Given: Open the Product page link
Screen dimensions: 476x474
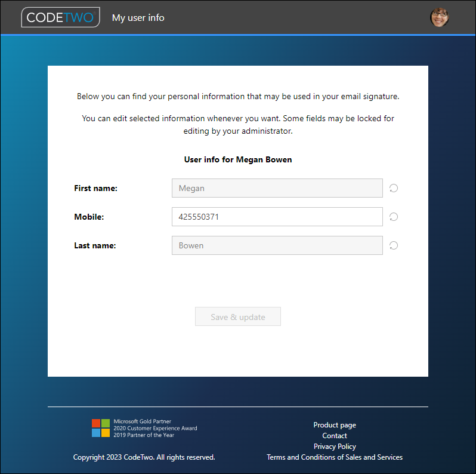Looking at the screenshot, I should click(x=335, y=425).
